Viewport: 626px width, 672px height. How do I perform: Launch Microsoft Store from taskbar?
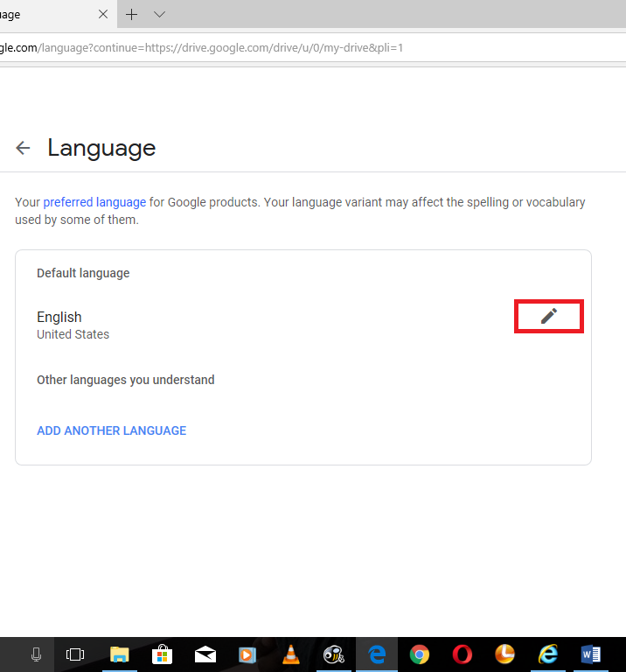[163, 654]
